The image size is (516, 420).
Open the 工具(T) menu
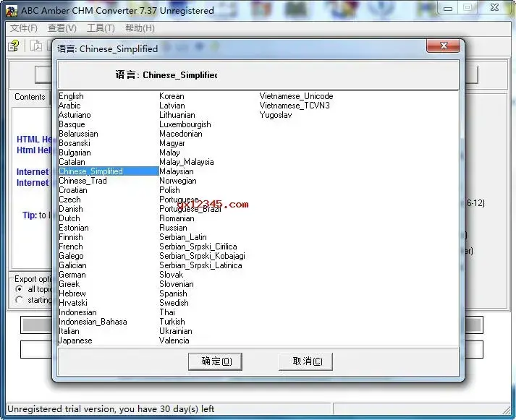[x=101, y=28]
